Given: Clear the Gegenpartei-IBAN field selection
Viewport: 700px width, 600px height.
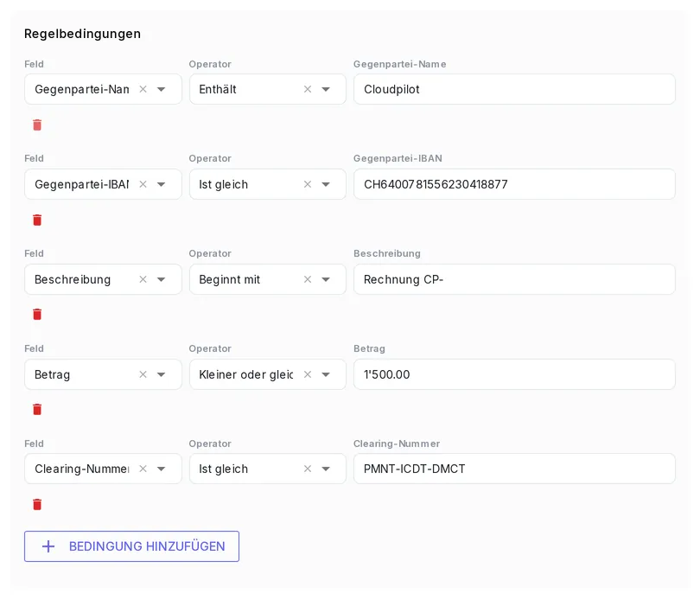Looking at the screenshot, I should pyautogui.click(x=143, y=184).
